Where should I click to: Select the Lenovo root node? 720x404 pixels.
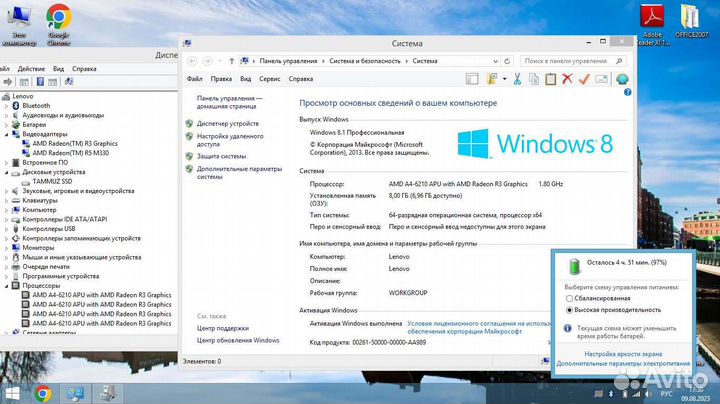[22, 96]
